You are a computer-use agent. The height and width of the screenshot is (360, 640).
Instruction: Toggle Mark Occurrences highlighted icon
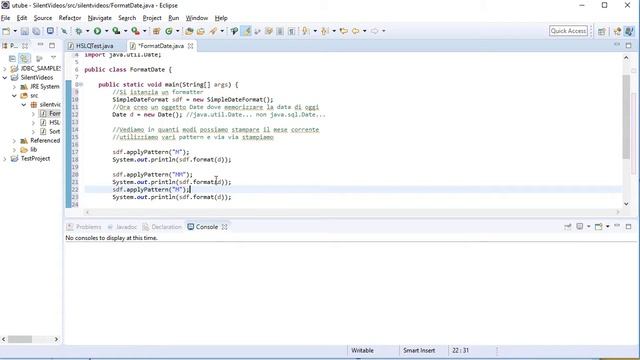point(246,31)
